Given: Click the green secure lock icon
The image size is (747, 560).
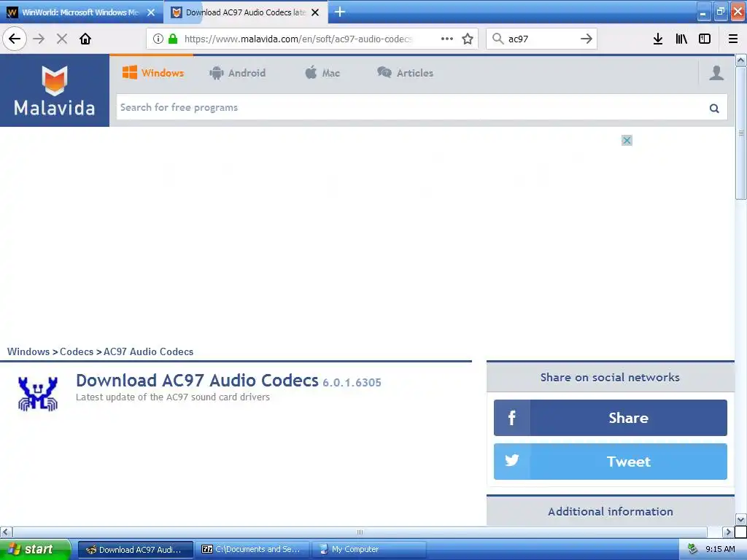Looking at the screenshot, I should (173, 39).
